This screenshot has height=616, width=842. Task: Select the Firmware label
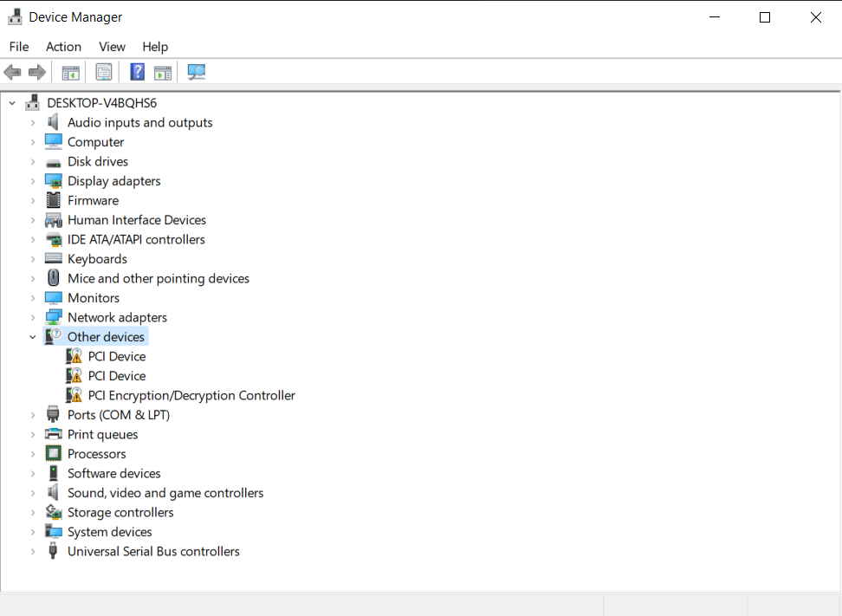tap(93, 200)
